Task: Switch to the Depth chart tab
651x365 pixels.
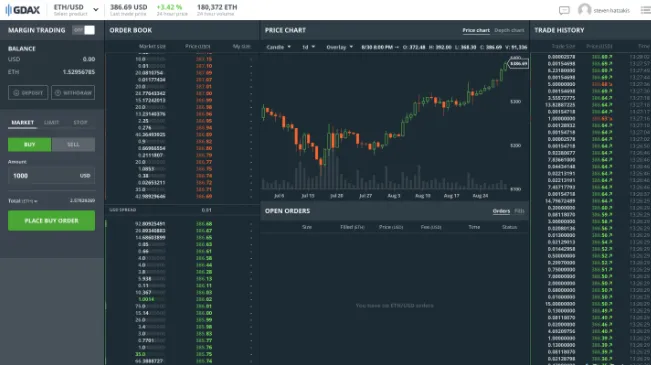Action: click(509, 30)
